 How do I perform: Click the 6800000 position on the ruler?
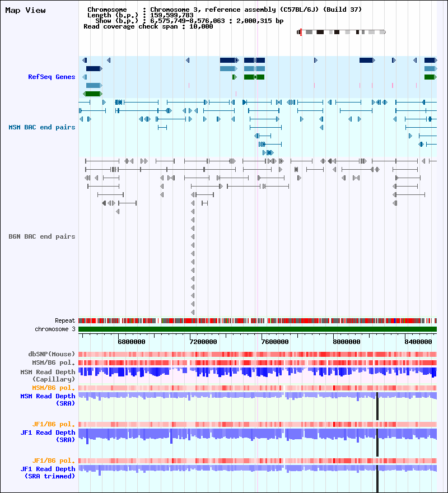132,342
